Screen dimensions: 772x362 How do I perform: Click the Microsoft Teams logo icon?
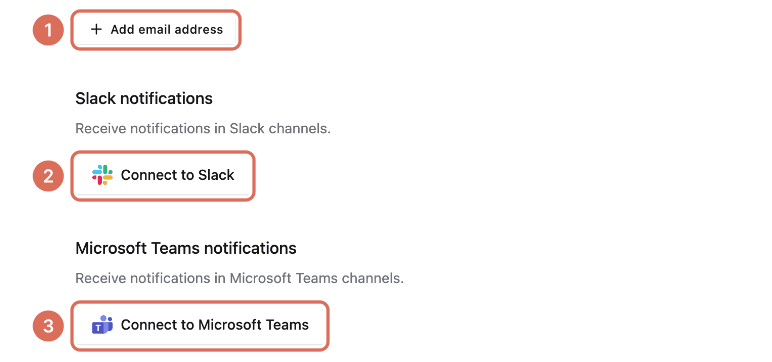click(102, 325)
